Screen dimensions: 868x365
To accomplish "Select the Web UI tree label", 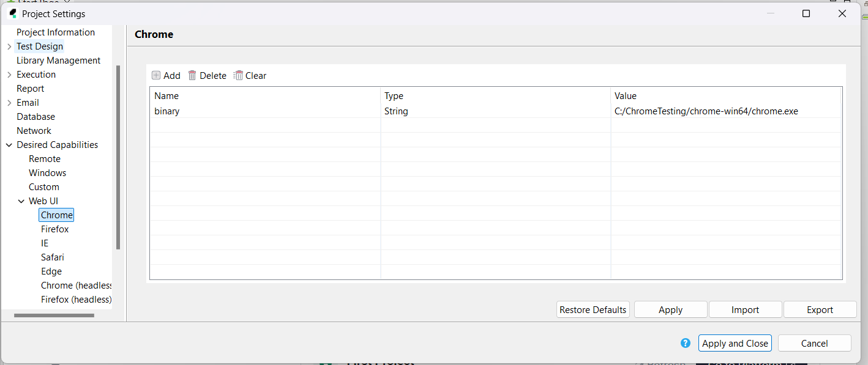I will point(43,201).
